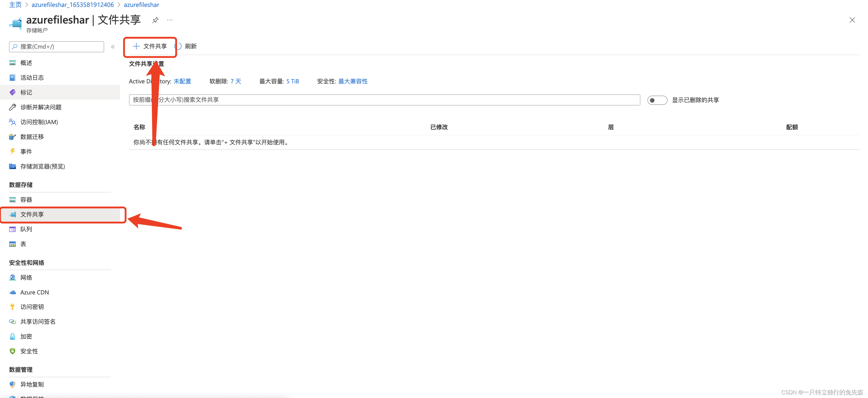Click the 访问控制(IAM) sidebar icon
Screen dimensions: 868x398
(12, 122)
